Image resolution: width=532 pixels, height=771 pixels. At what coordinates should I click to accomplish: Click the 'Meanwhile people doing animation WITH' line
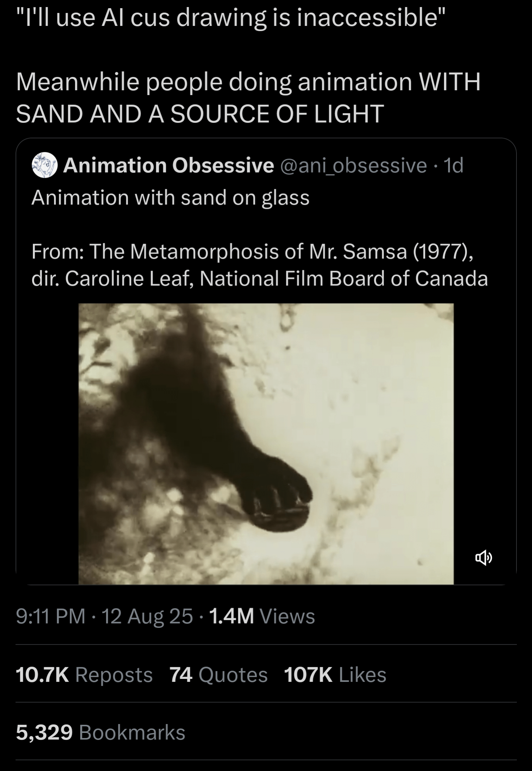[x=248, y=82]
